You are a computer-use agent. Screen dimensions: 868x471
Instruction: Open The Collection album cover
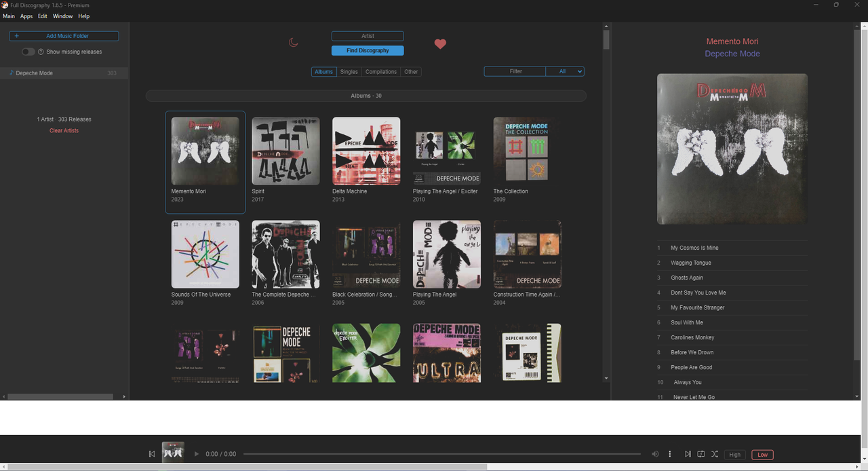(x=528, y=151)
